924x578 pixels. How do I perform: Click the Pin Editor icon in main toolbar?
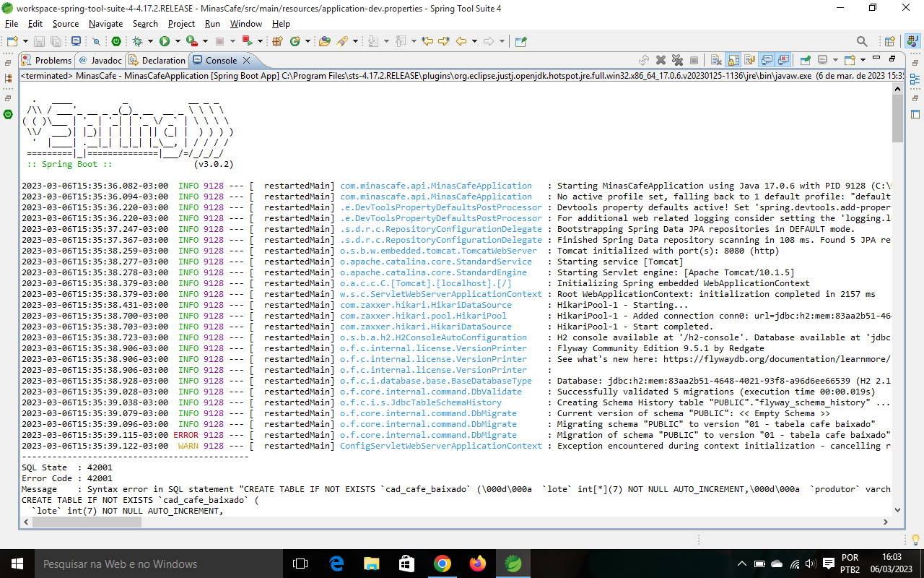pos(521,41)
